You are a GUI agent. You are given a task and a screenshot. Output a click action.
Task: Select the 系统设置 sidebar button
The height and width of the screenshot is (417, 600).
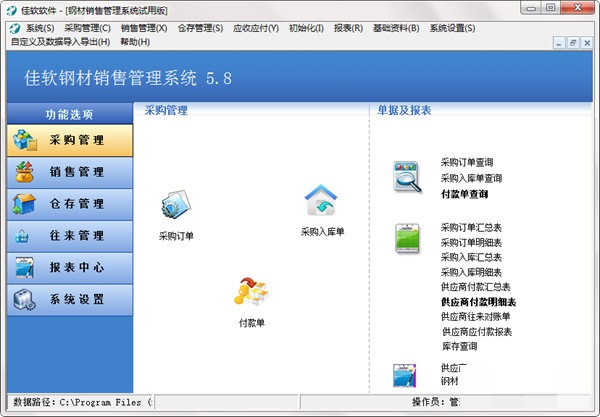(70, 300)
